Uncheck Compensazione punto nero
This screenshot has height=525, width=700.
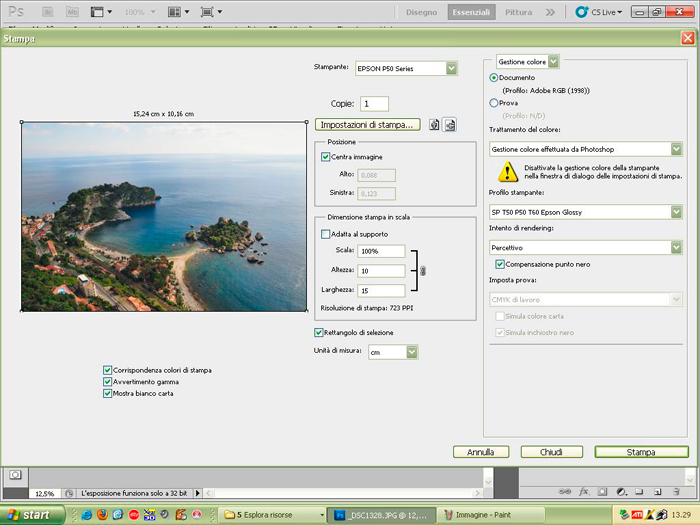point(500,264)
